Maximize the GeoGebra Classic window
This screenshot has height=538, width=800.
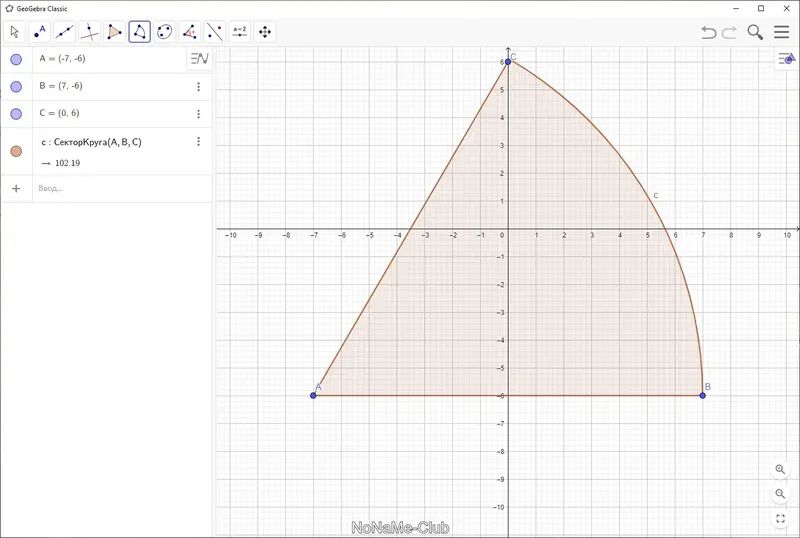[x=761, y=9]
